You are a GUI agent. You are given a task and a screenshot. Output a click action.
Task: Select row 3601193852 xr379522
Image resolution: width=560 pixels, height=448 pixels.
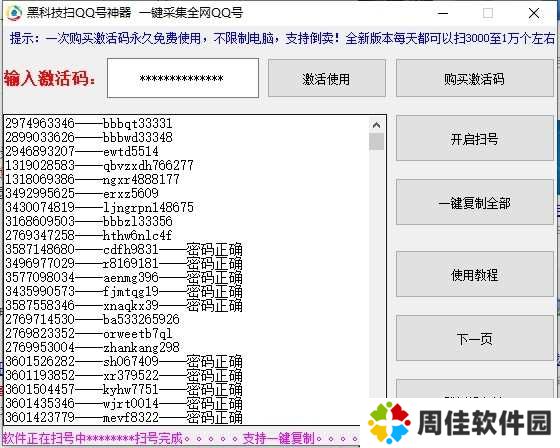(x=124, y=375)
